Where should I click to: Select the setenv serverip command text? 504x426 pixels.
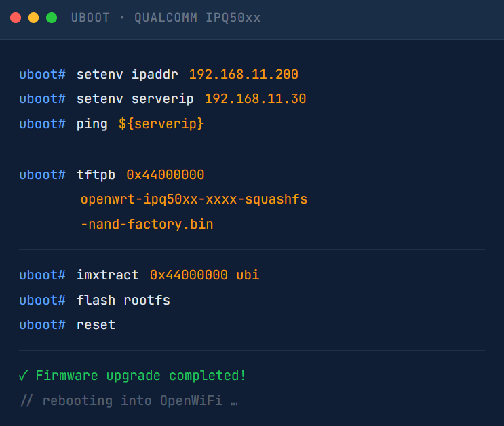pyautogui.click(x=135, y=99)
